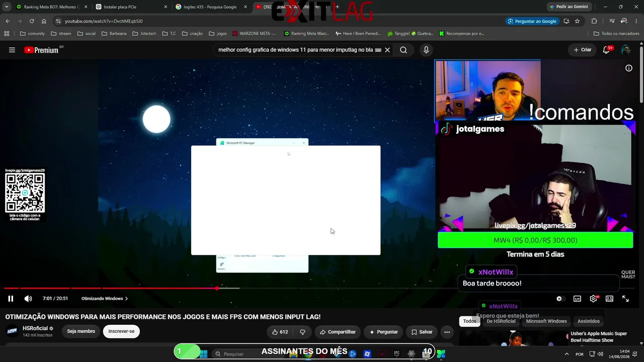Clear the YouTube search query
This screenshot has height=362, width=644.
tap(387, 50)
